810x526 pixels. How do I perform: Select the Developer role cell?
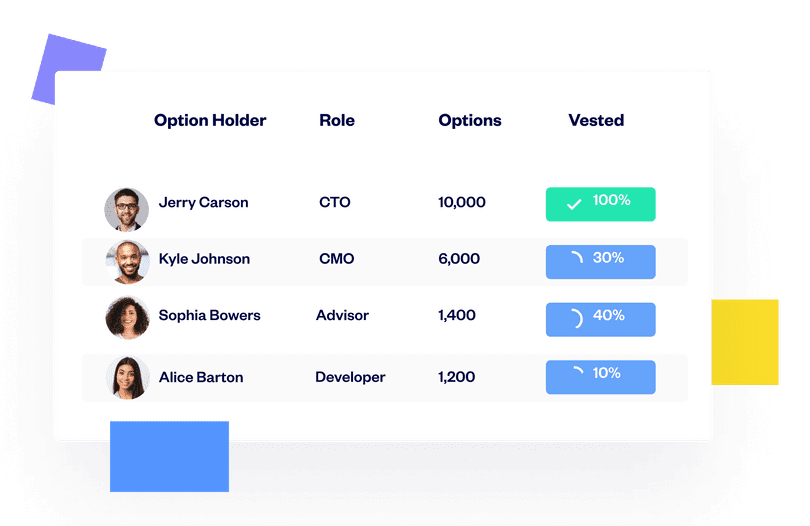350,377
